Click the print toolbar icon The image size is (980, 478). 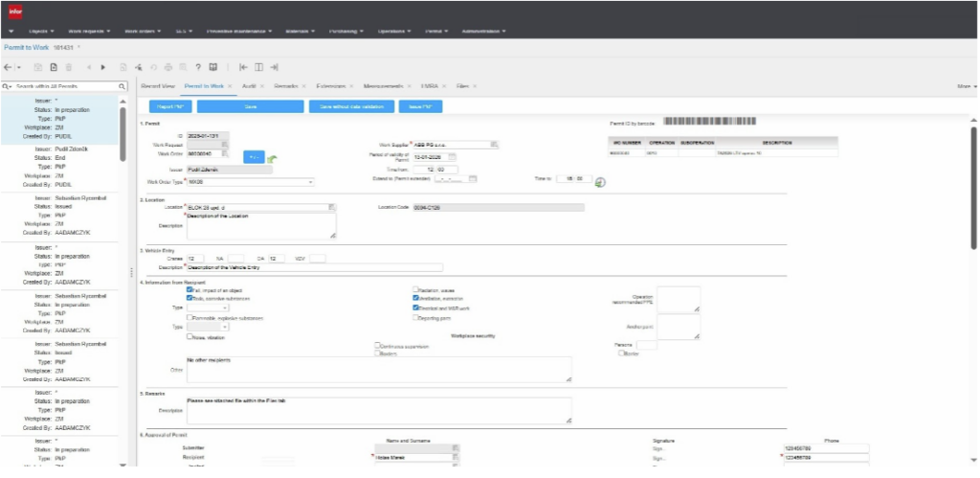168,67
